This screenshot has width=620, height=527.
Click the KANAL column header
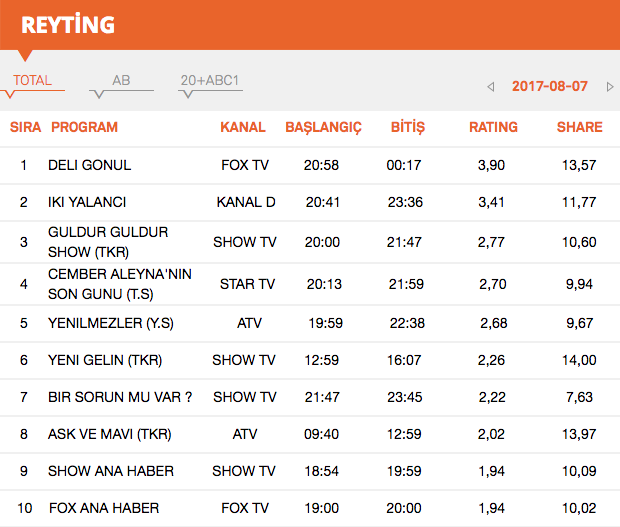[x=243, y=127]
